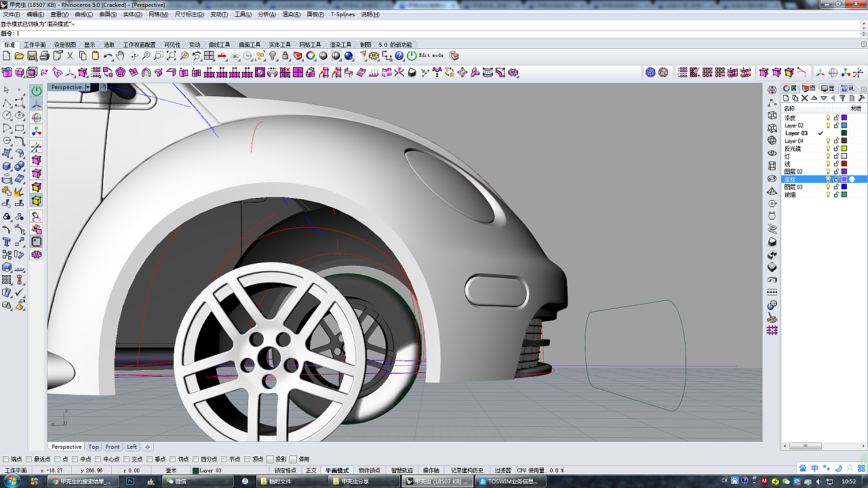The width and height of the screenshot is (868, 488).
Task: Select the Pan hand tool
Action: 120,56
